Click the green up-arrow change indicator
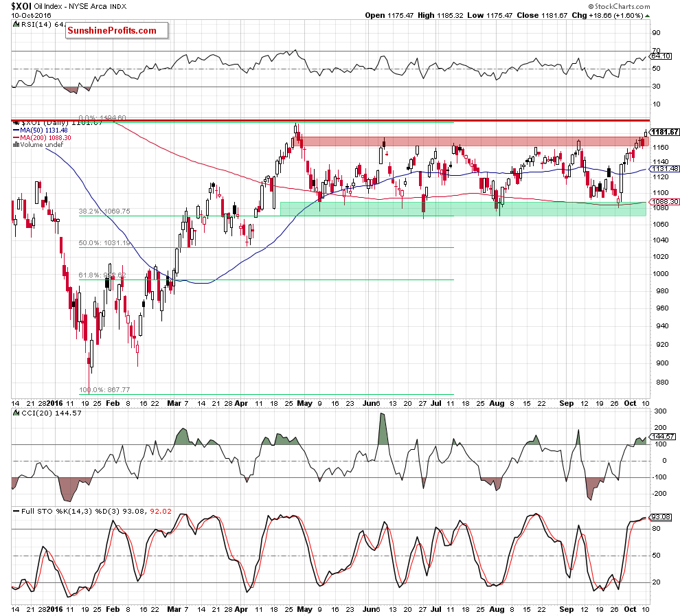The height and width of the screenshot is (616, 680). point(648,16)
